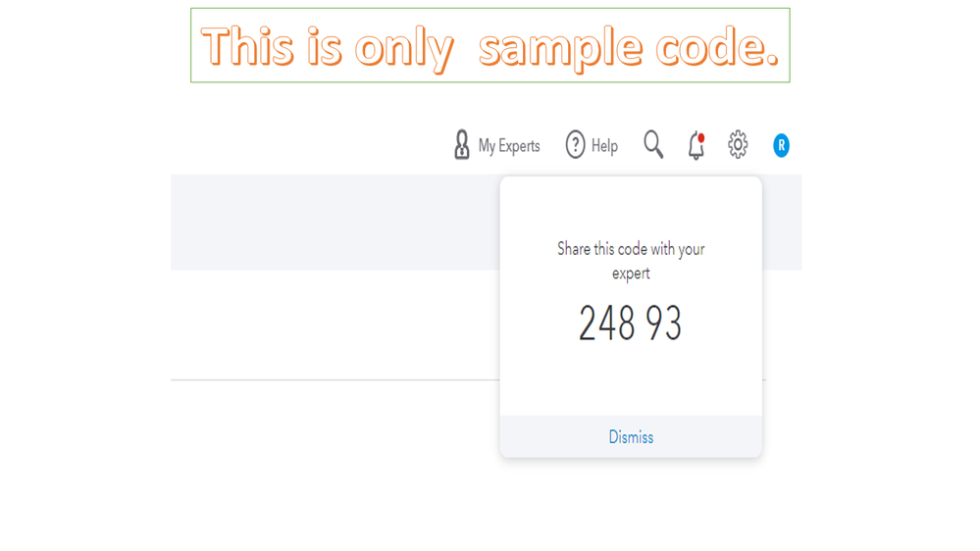Viewport: 980px width, 551px height.
Task: Click the 'This is only sample code.' heading
Action: pos(490,46)
